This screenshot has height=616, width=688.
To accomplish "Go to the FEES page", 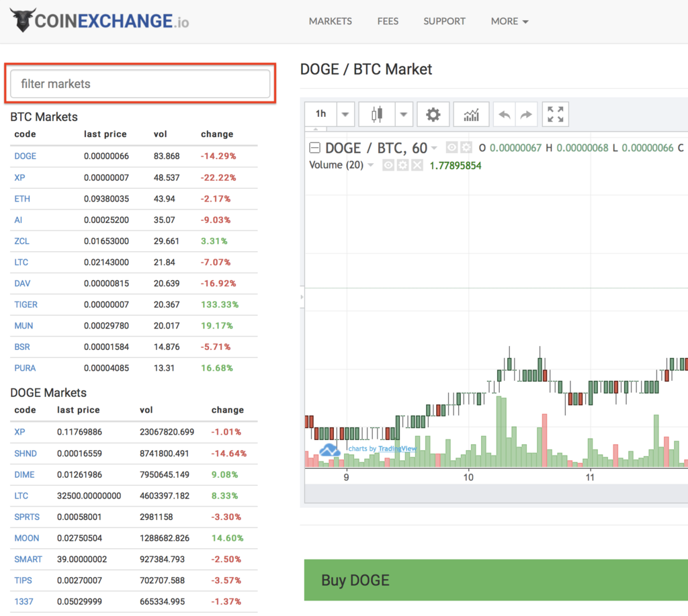I will click(x=388, y=21).
